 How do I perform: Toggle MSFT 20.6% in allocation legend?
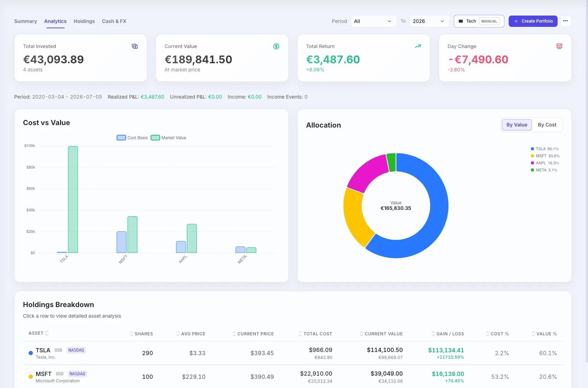tap(545, 156)
